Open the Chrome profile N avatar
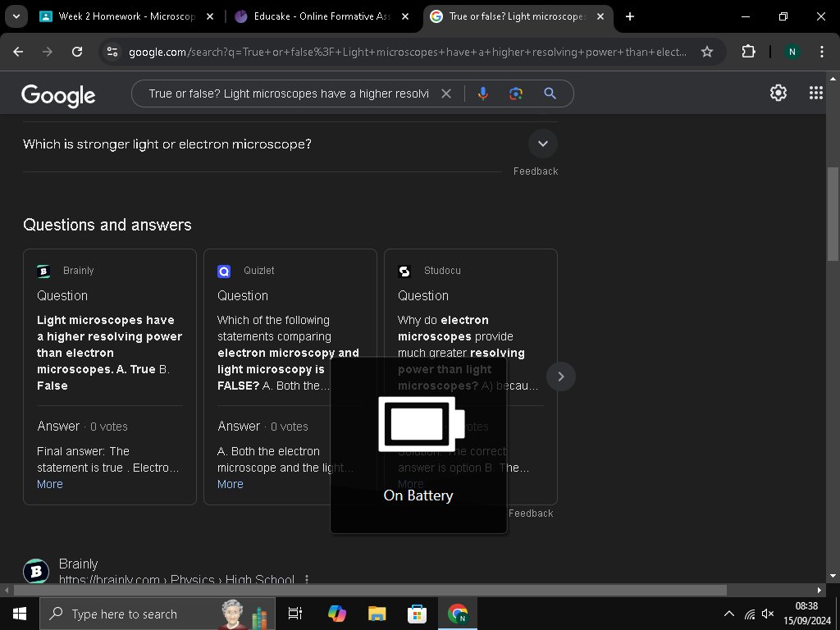This screenshot has width=840, height=630. coord(792,52)
